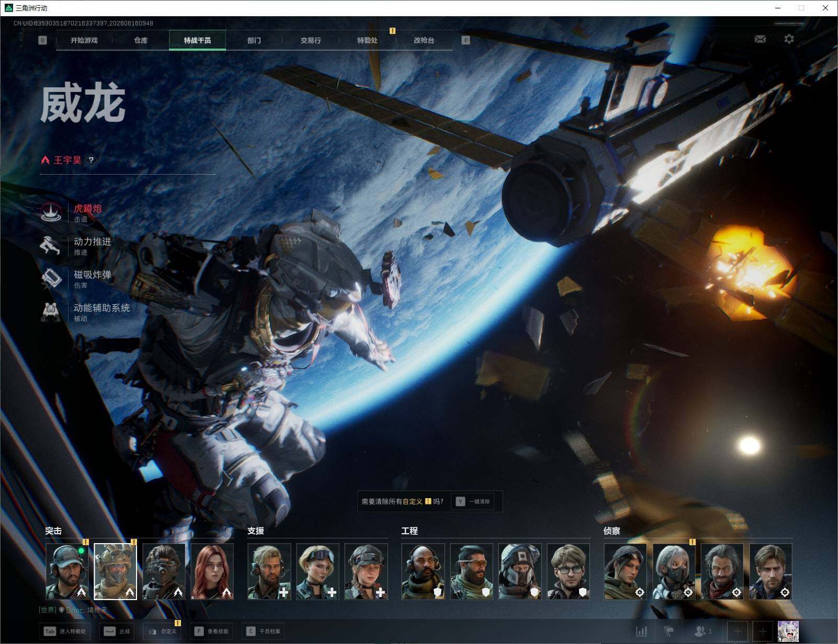
Task: Select engineer operator with orange glasses
Action: point(471,571)
